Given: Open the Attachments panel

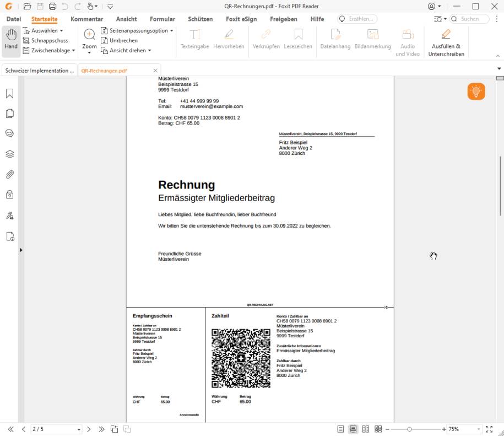Looking at the screenshot, I should (x=9, y=175).
